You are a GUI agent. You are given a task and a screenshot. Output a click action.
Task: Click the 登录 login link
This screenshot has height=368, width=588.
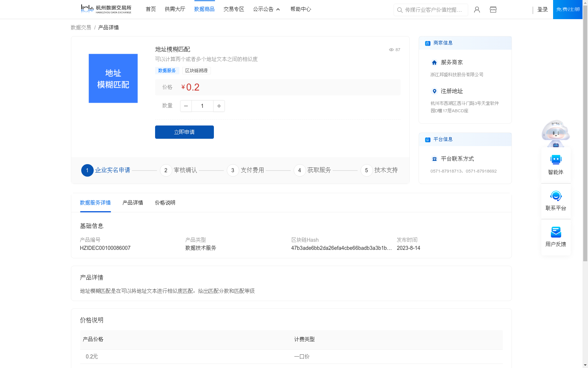pos(542,10)
